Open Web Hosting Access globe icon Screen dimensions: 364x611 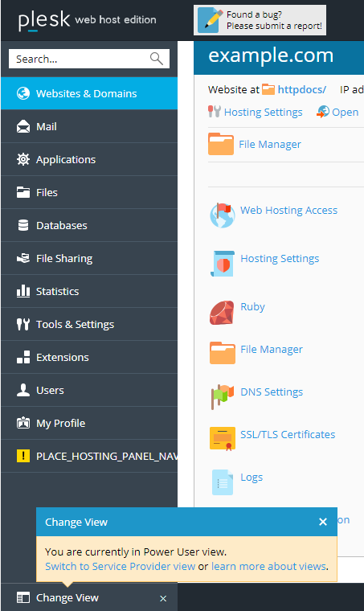pos(223,215)
